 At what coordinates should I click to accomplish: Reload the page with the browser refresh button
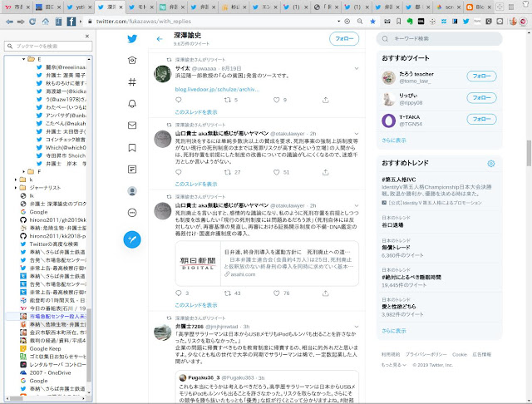pos(32,22)
